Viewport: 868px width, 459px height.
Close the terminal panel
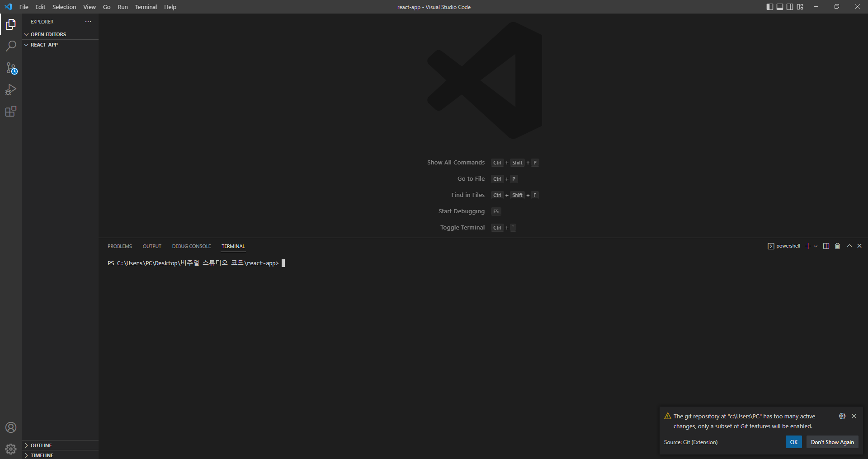pos(859,246)
